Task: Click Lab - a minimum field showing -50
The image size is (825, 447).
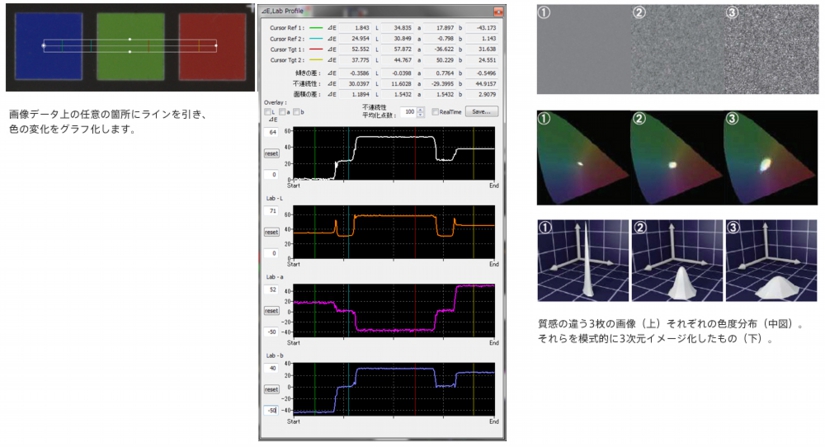Action: coord(271,332)
